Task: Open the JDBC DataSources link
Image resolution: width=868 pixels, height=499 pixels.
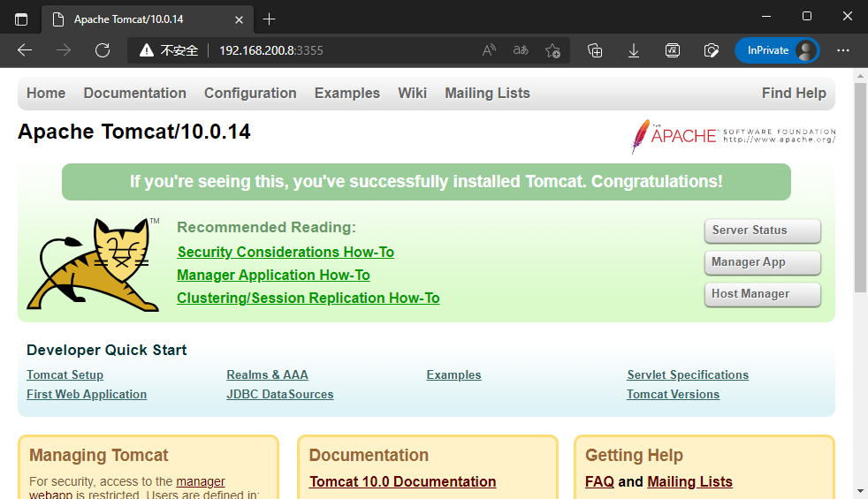Action: 280,395
